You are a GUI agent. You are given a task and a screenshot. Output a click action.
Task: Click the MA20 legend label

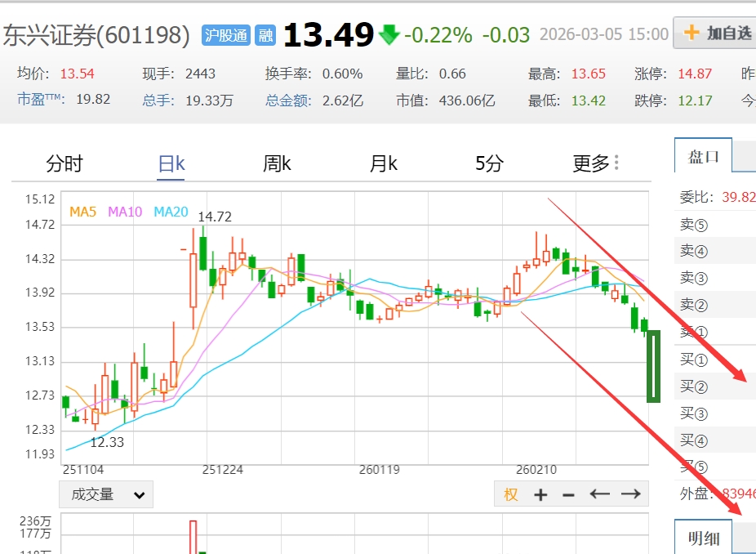coord(171,212)
